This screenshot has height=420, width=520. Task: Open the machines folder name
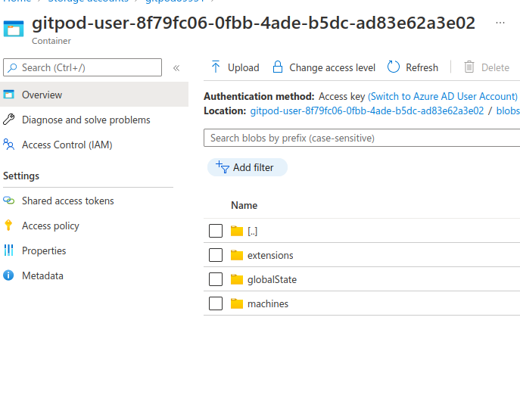268,304
